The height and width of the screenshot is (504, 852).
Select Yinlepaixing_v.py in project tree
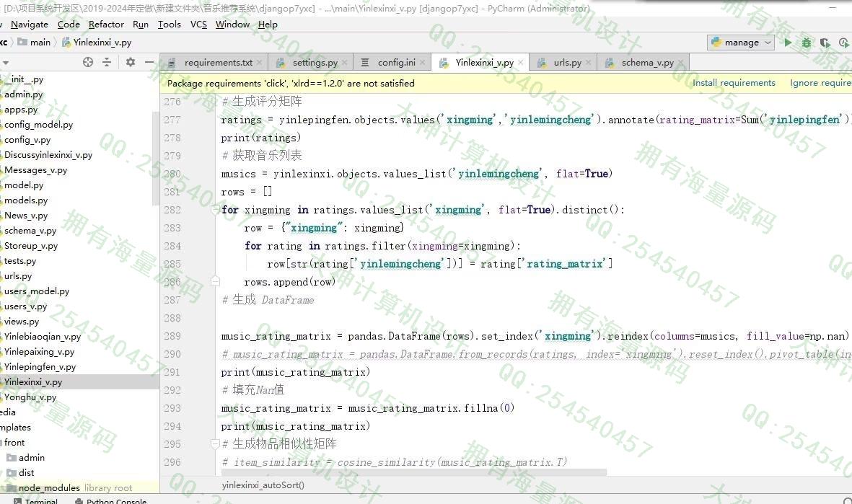[39, 352]
